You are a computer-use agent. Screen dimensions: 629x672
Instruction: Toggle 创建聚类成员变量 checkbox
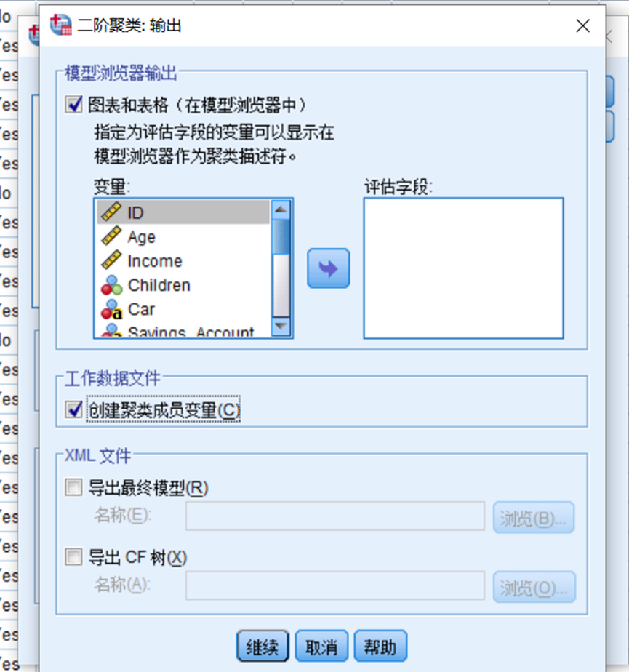tap(73, 409)
